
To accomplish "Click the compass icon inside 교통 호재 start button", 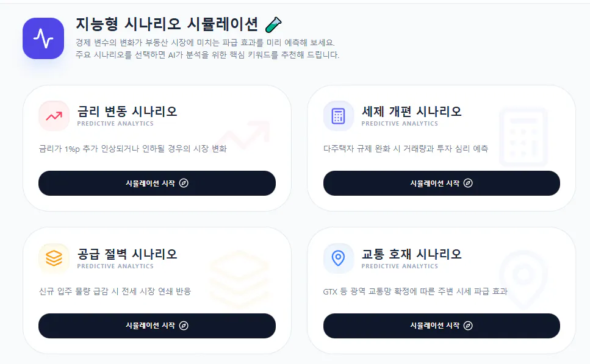I will (x=468, y=326).
